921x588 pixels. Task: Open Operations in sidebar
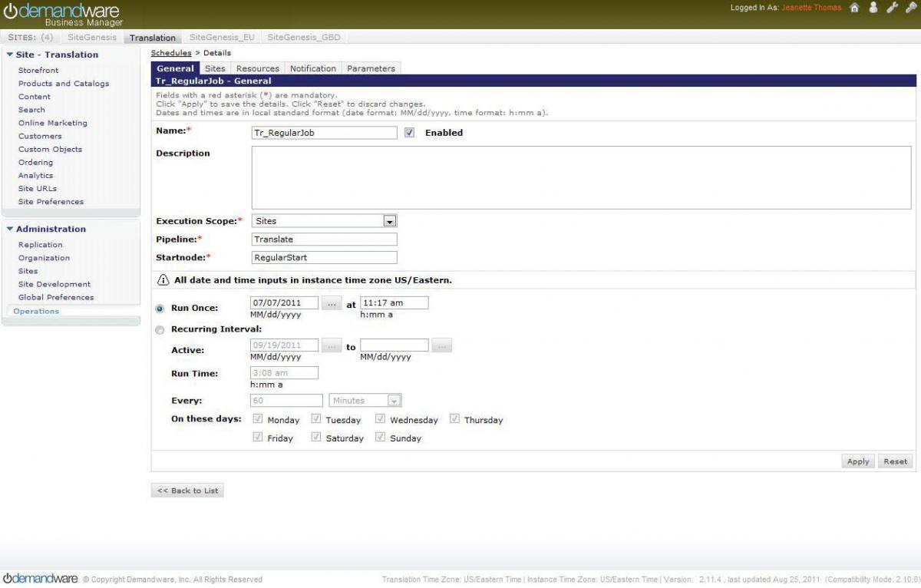36,311
